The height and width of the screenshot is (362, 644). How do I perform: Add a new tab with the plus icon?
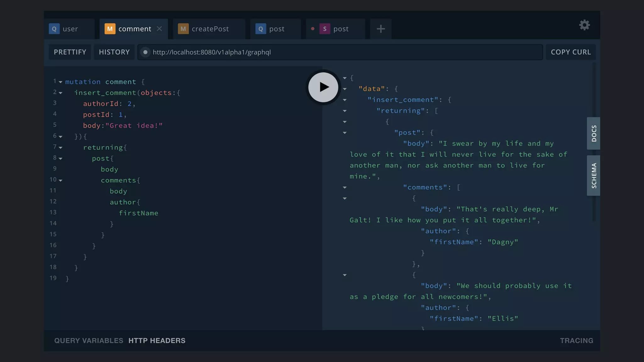point(380,29)
